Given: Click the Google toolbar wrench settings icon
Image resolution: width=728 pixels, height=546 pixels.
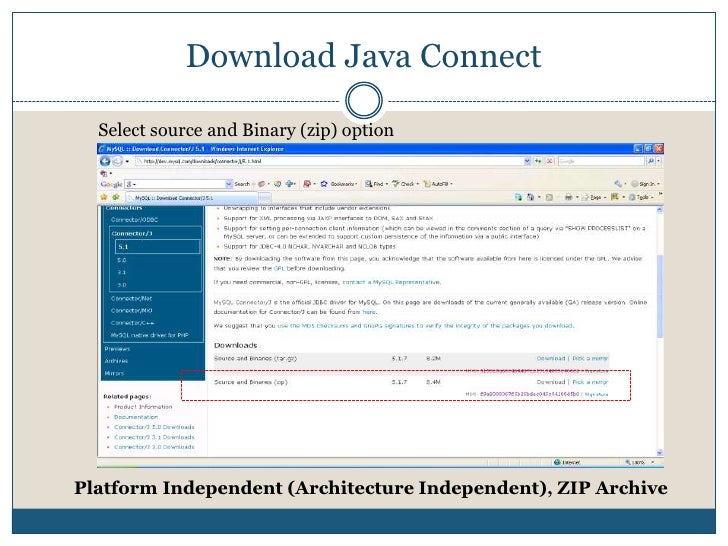Looking at the screenshot, I should point(618,184).
